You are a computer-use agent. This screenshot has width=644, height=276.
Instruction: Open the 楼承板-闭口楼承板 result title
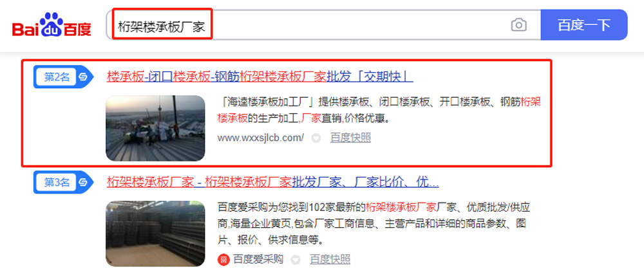[260, 77]
